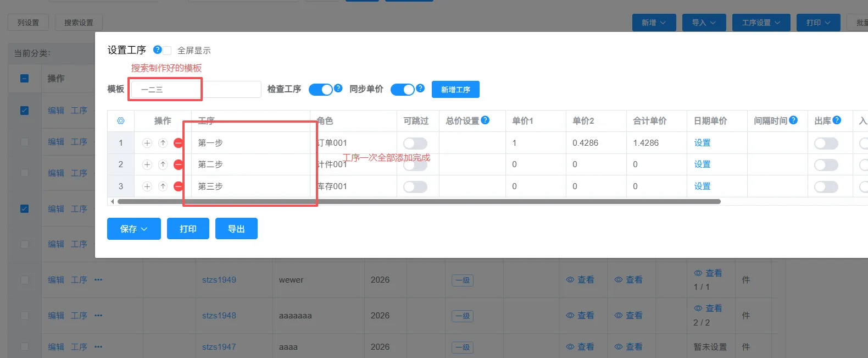
Task: Click the plus icon in row 1
Action: pos(147,143)
